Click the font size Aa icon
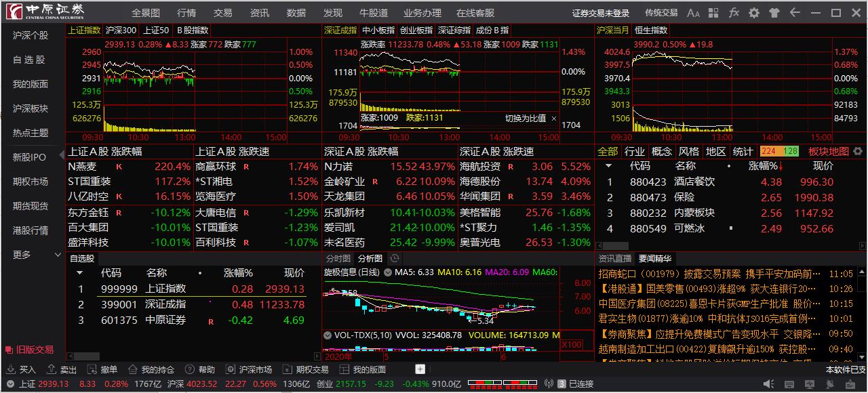868x393 pixels. (693, 13)
